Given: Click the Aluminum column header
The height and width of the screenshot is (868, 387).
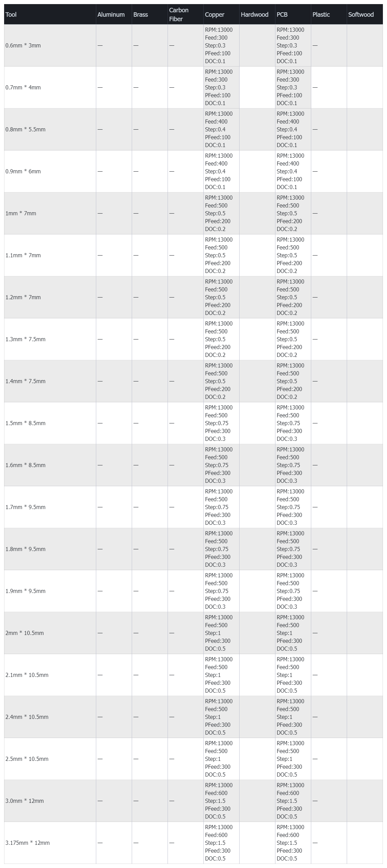Looking at the screenshot, I should coord(111,15).
